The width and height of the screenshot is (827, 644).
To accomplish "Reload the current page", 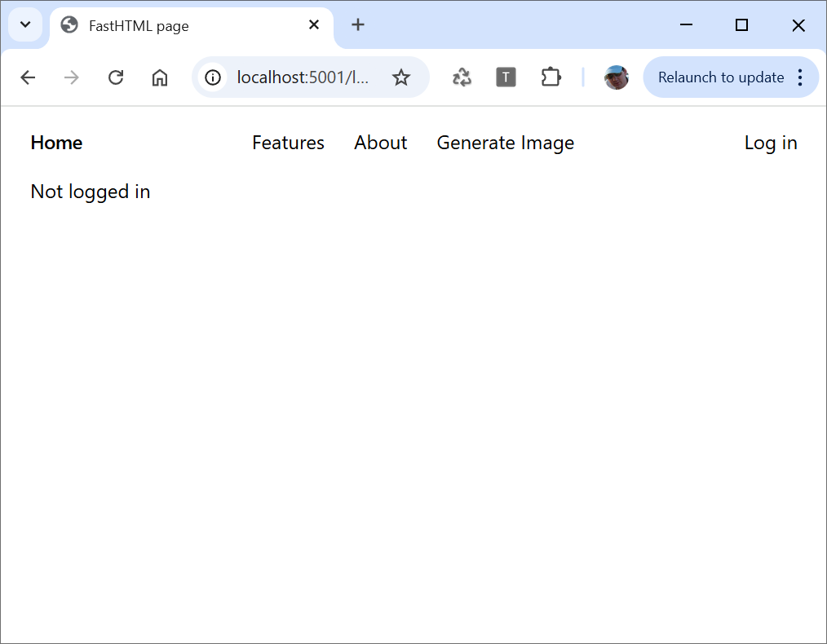I will pos(116,77).
